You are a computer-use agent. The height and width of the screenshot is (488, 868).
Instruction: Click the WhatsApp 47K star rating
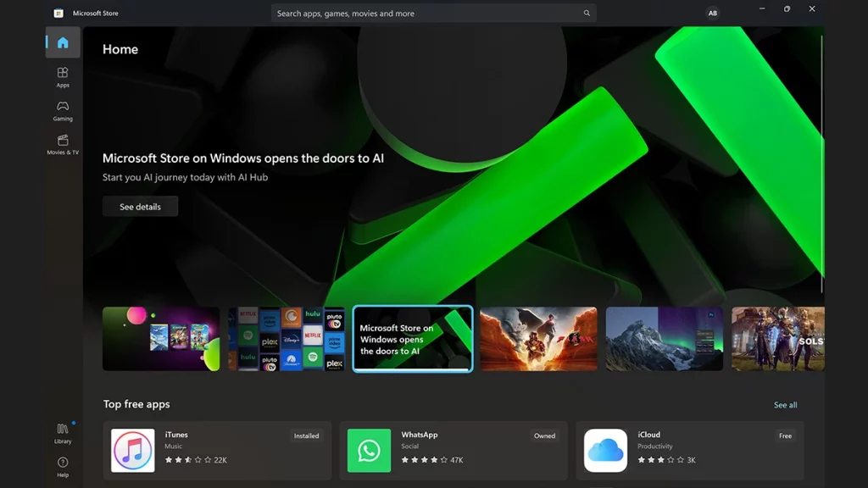[x=432, y=460]
